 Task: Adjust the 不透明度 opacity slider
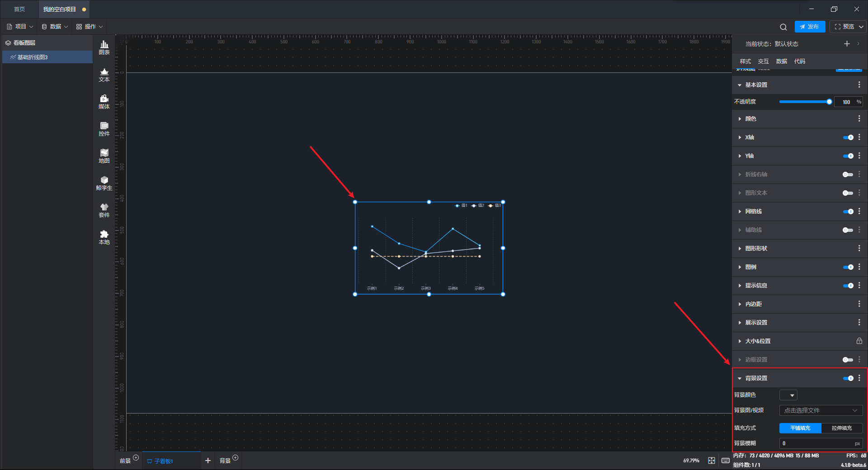pos(805,102)
